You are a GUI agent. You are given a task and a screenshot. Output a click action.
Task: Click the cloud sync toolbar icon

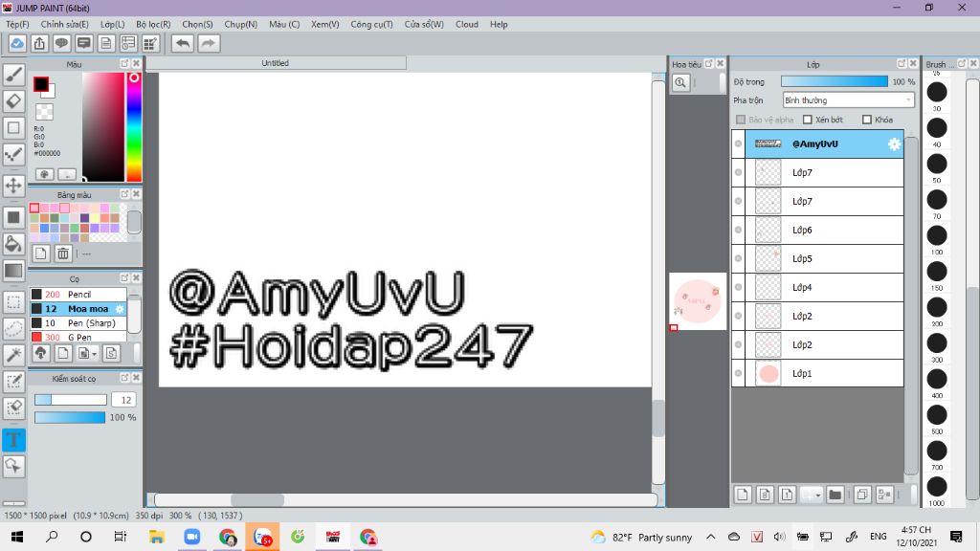pos(17,43)
